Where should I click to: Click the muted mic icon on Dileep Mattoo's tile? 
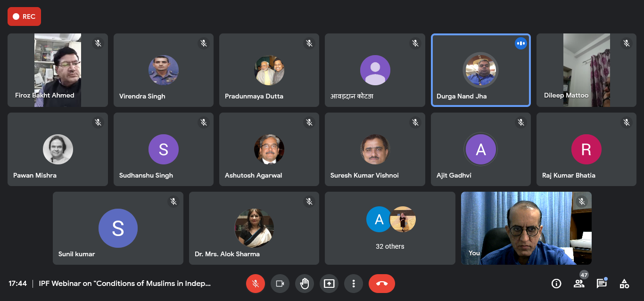click(627, 43)
